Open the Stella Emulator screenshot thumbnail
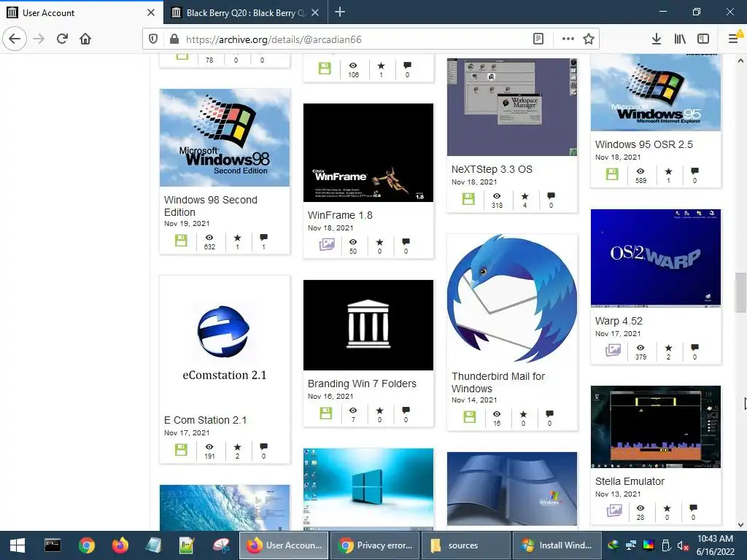 [x=656, y=427]
